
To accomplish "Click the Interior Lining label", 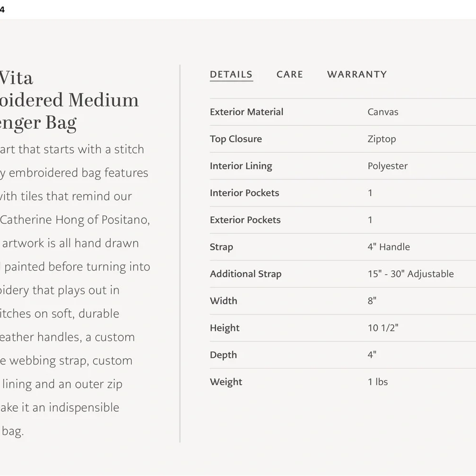I will tap(241, 166).
